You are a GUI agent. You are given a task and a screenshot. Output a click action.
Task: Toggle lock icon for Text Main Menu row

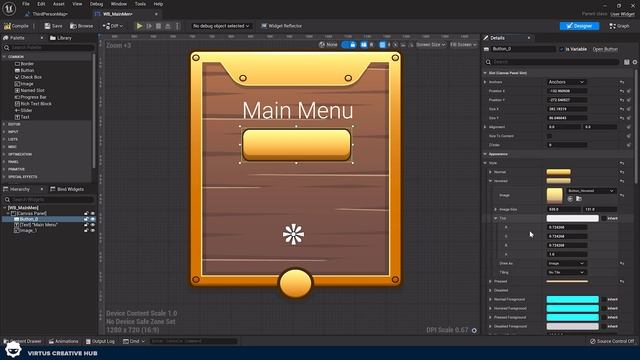86,225
